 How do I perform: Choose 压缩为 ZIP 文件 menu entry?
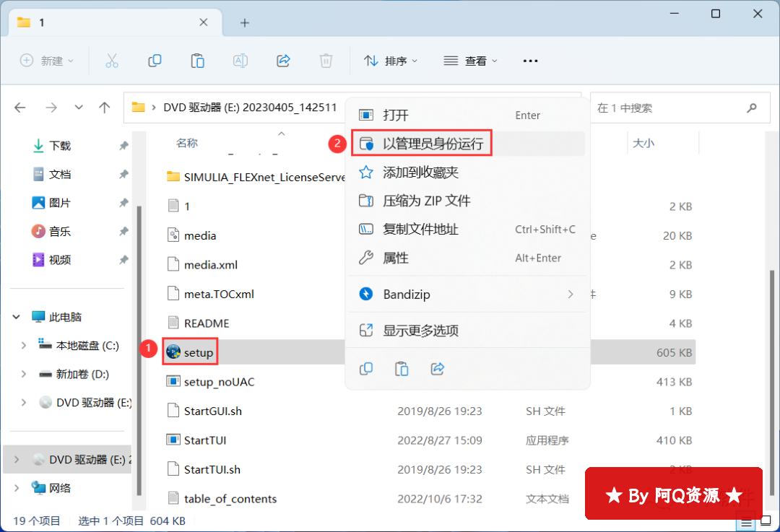[426, 201]
